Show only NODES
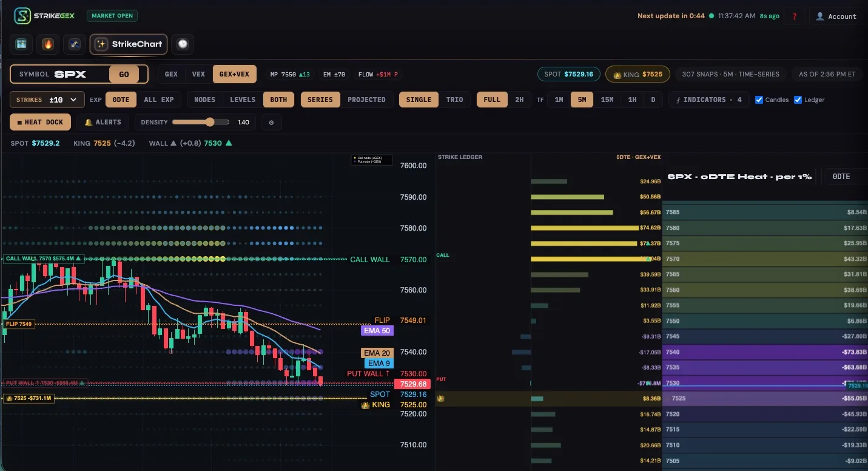Image resolution: width=868 pixels, height=471 pixels. tap(204, 100)
